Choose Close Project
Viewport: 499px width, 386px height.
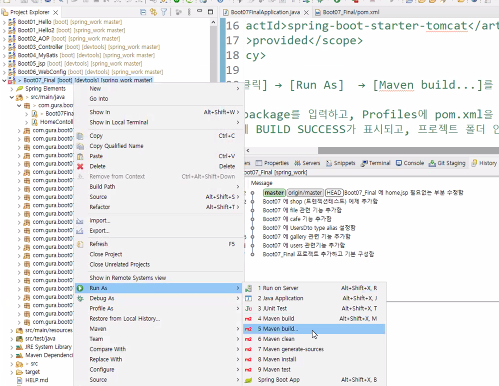pyautogui.click(x=158, y=255)
